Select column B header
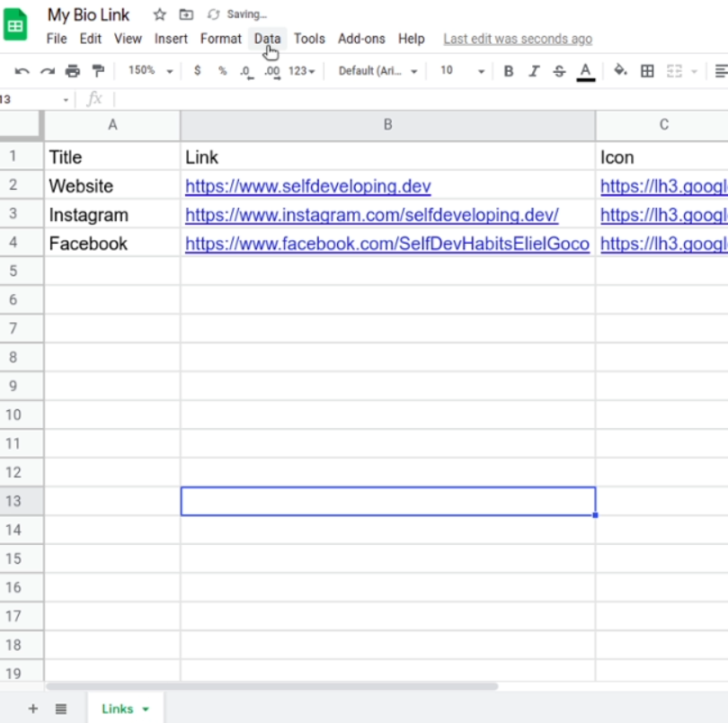 [x=387, y=125]
